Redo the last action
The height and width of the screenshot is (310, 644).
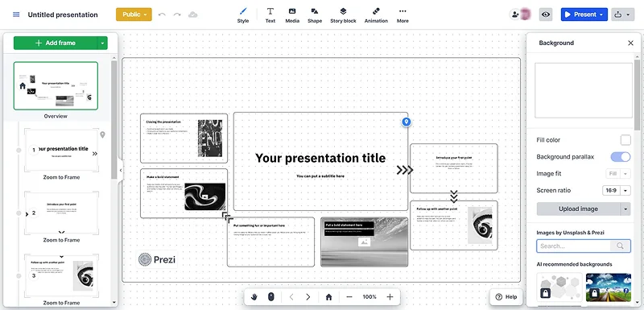pyautogui.click(x=177, y=14)
